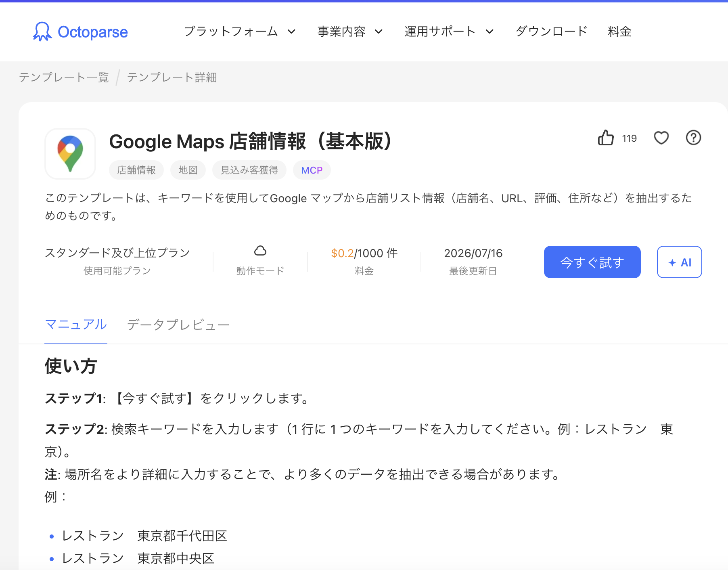
Task: Select the 見込み客獲得 tag
Action: (x=249, y=170)
